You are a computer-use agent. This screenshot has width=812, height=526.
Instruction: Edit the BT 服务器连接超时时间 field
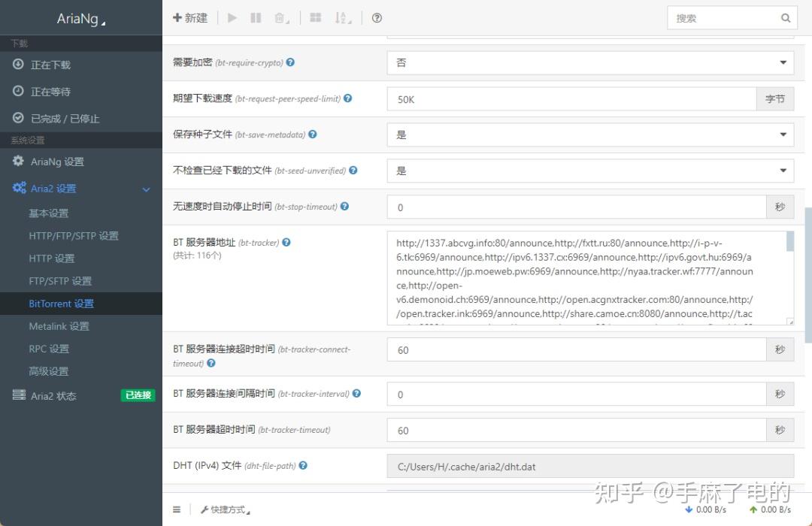[x=577, y=349]
